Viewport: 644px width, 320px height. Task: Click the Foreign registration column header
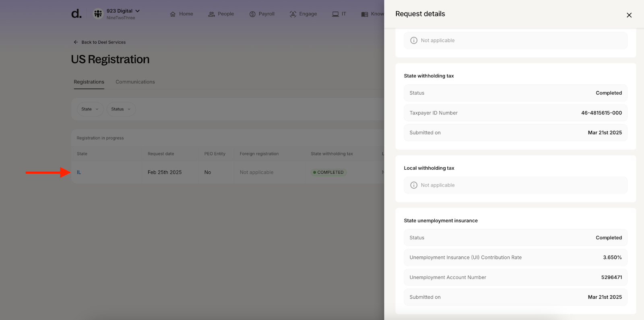point(259,154)
